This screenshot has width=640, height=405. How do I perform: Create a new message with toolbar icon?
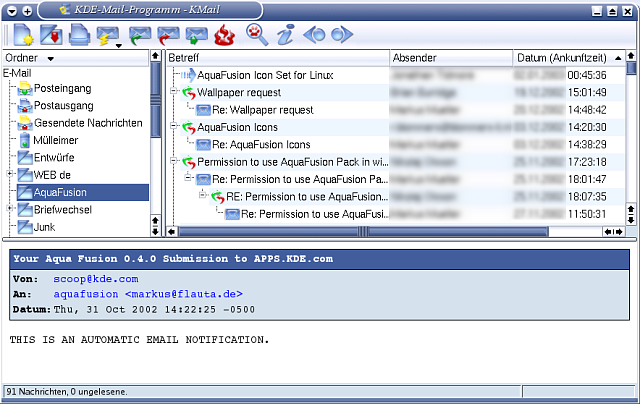[x=23, y=35]
